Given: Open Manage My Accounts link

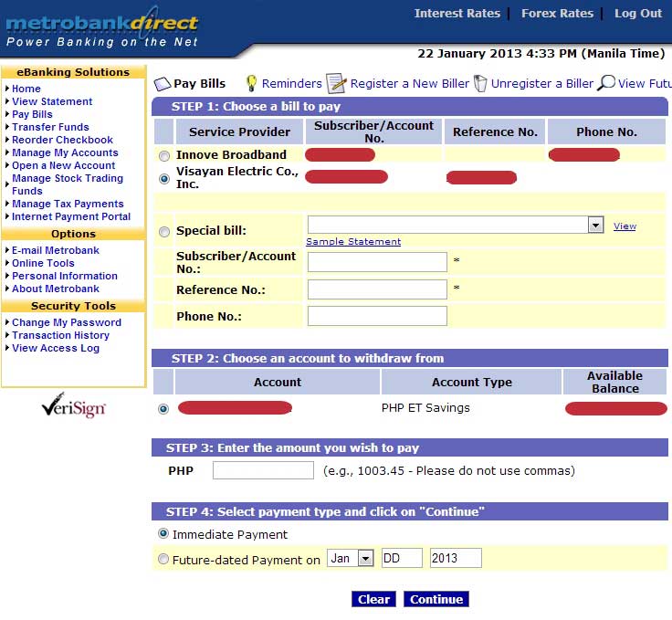Looking at the screenshot, I should [65, 153].
